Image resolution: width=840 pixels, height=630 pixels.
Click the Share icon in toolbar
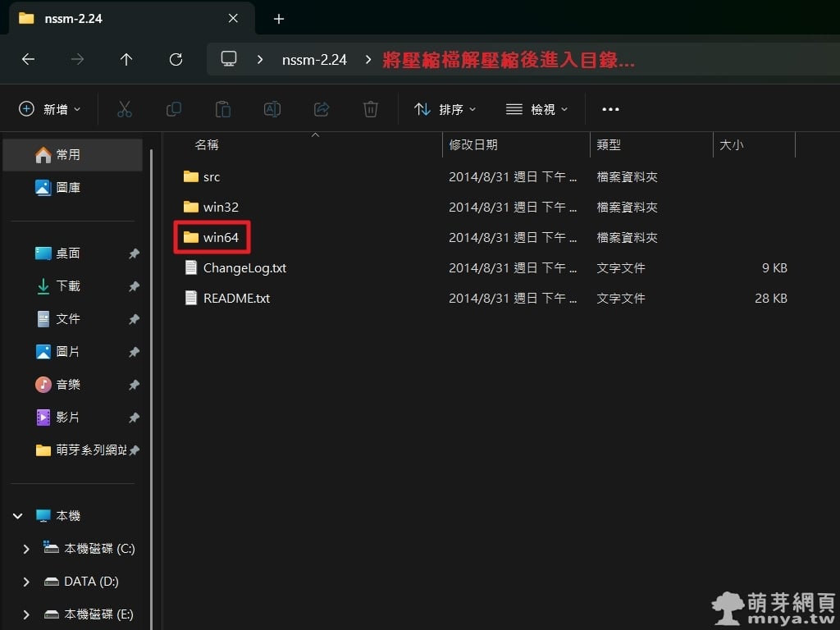(x=322, y=109)
